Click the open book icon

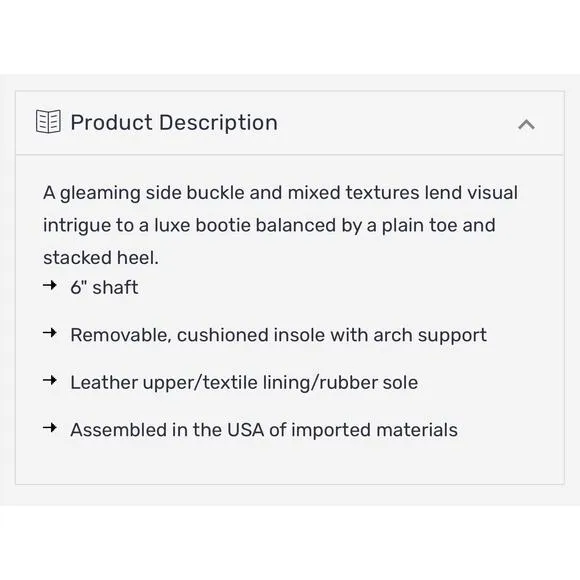coord(48,121)
